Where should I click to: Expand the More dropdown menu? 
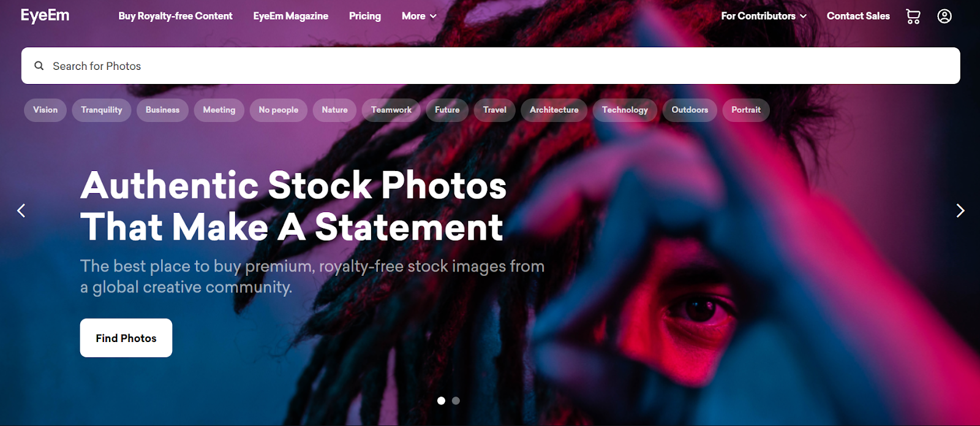tap(419, 16)
